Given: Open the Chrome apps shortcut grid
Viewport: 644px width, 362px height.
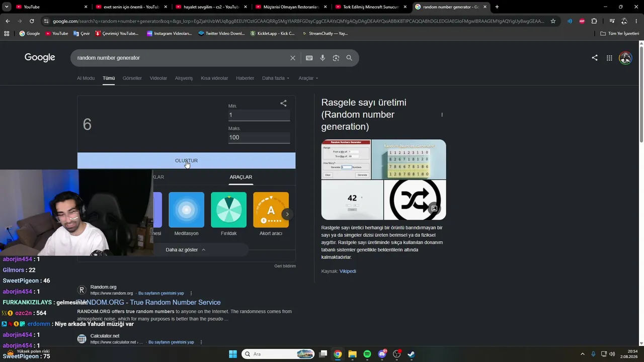Looking at the screenshot, I should click(x=7, y=34).
